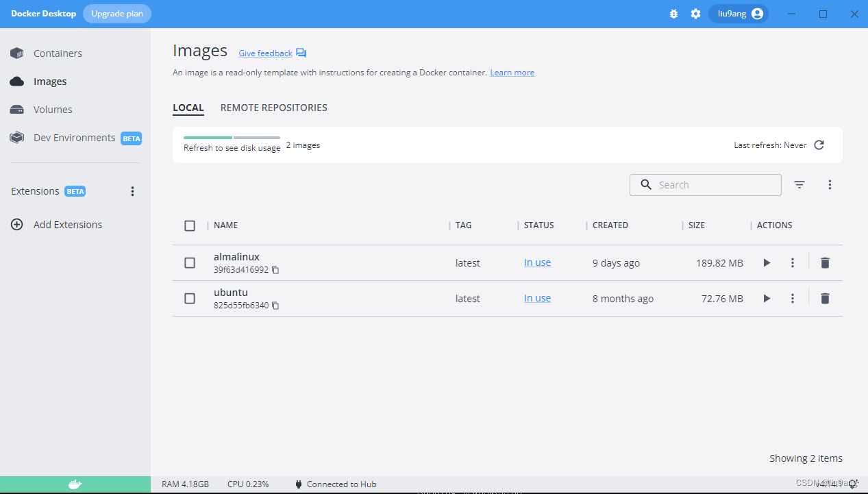The width and height of the screenshot is (868, 494).
Task: Click the Images cloud icon in sidebar
Action: tap(17, 82)
